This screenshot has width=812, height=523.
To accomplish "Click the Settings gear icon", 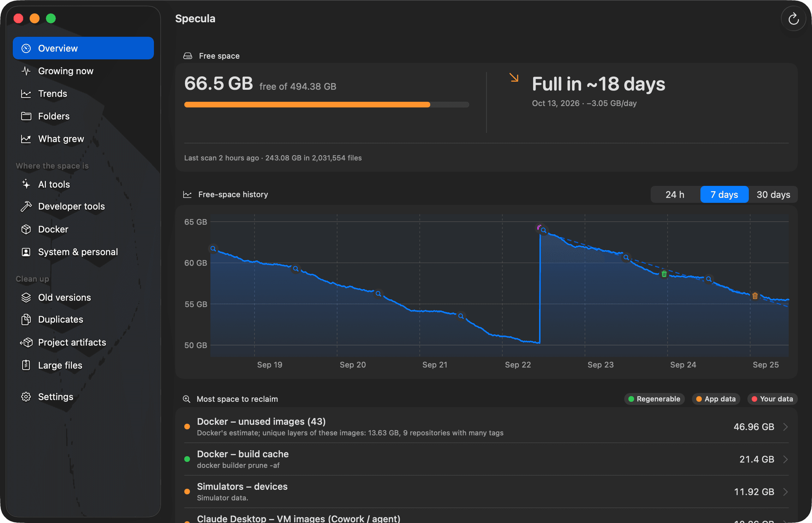I will 26,397.
